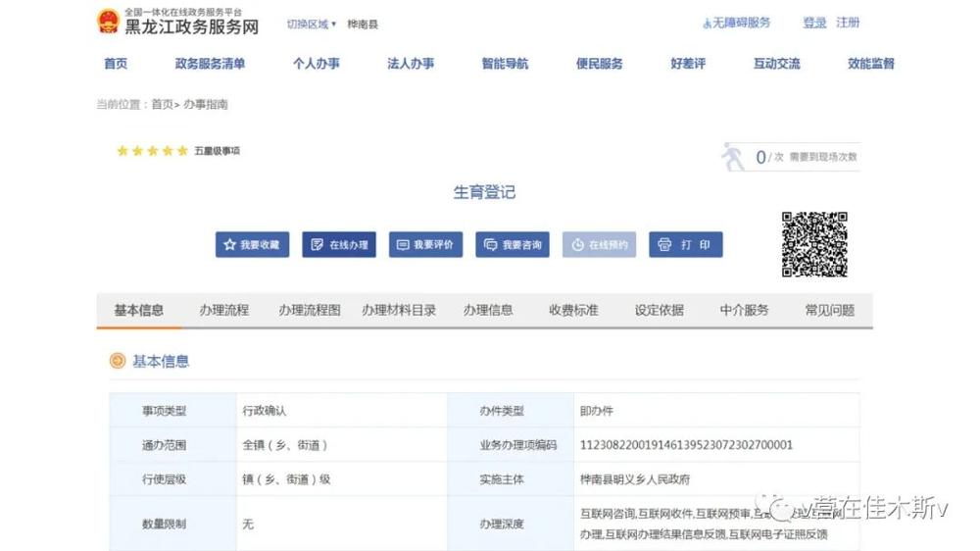
Task: Click the QR code image
Action: [x=813, y=244]
